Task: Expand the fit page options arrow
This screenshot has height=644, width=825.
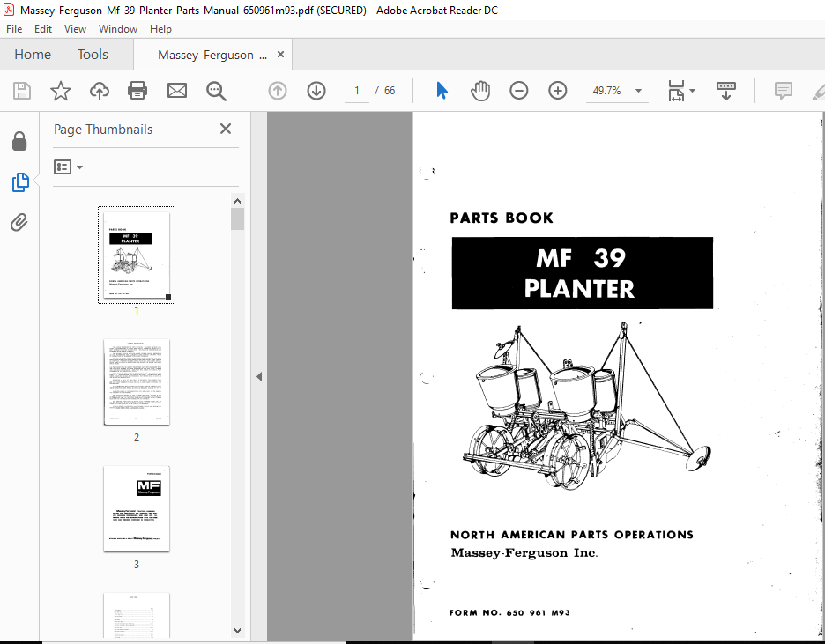Action: tap(692, 91)
